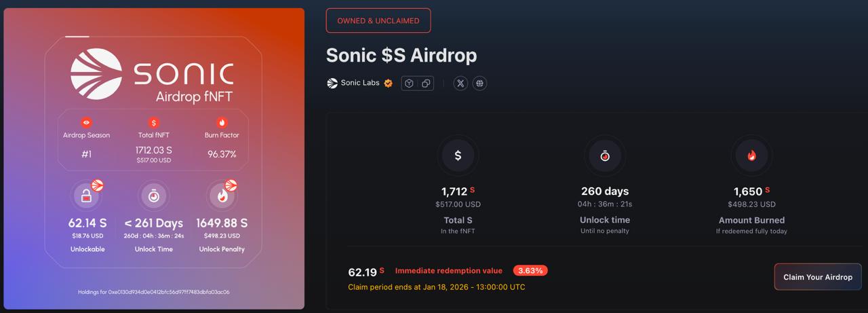Click the Unlock Penalty flame icon on card
The image size is (868, 313).
click(222, 196)
